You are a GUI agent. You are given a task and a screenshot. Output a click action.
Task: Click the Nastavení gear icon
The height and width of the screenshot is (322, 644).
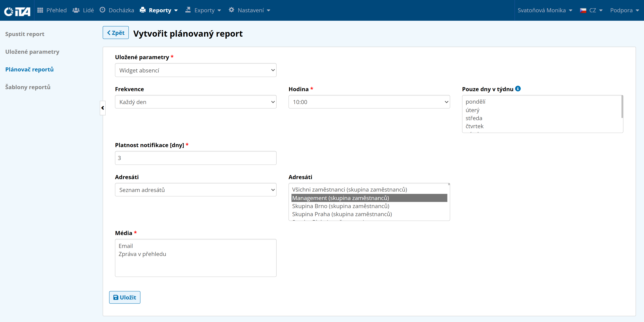(x=231, y=10)
